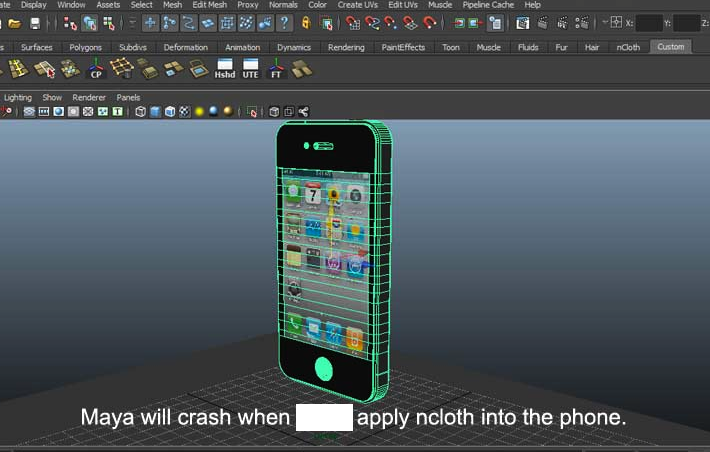Click the Hshd shelf button
Screen dimensions: 710x452
click(x=225, y=68)
